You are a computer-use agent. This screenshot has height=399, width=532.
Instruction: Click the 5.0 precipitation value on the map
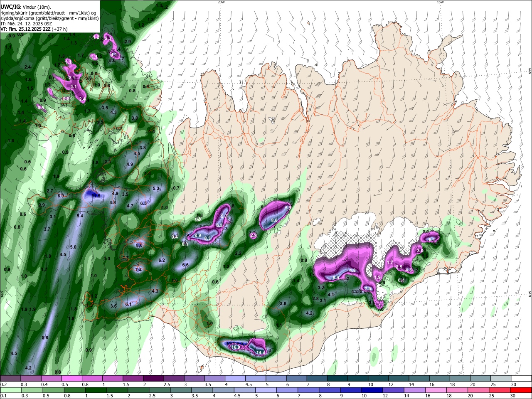click(73, 247)
